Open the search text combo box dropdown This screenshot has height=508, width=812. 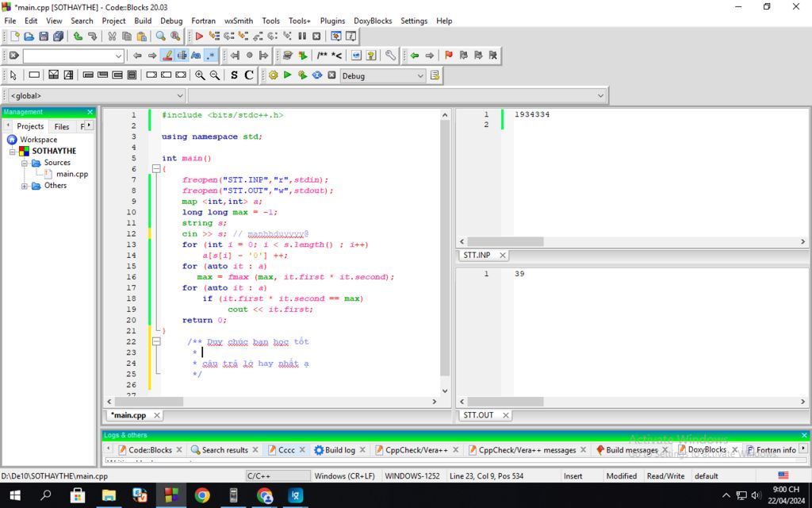point(119,56)
